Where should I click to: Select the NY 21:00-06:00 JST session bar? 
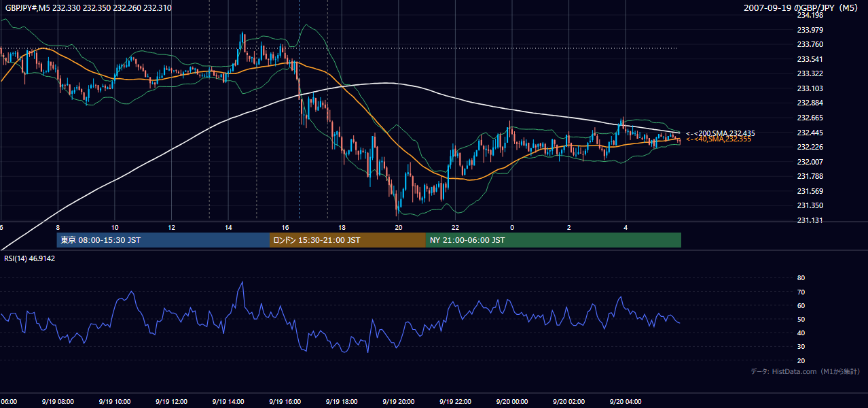pos(554,240)
